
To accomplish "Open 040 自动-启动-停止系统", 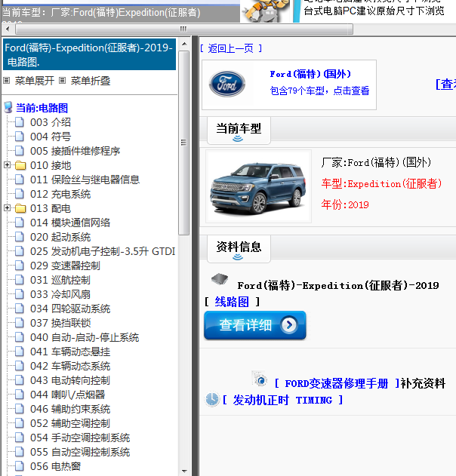I will 85,337.
